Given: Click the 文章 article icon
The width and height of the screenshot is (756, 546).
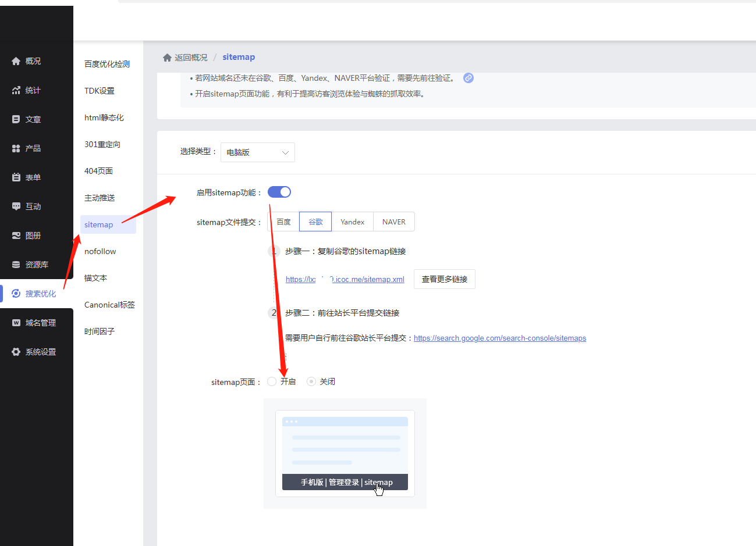Looking at the screenshot, I should pyautogui.click(x=16, y=119).
